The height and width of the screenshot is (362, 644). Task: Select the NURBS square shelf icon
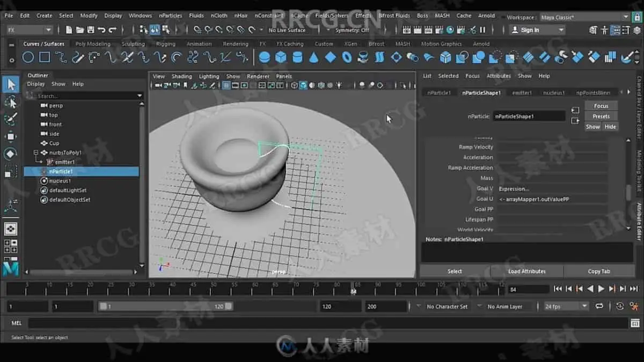[45, 57]
